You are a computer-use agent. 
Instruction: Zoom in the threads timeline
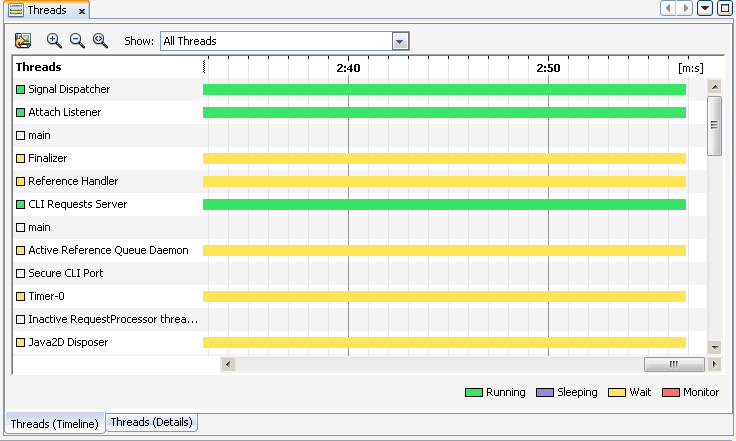(x=54, y=41)
